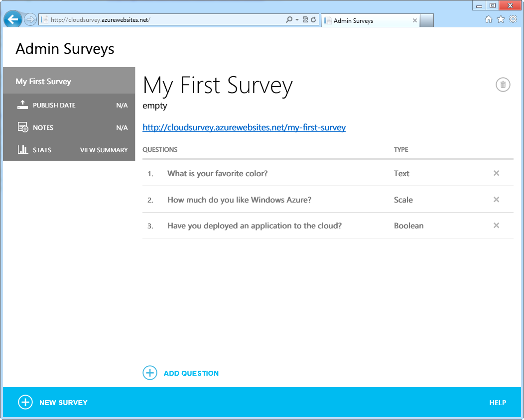
Task: Click the Publish Date upload icon
Action: coord(22,105)
